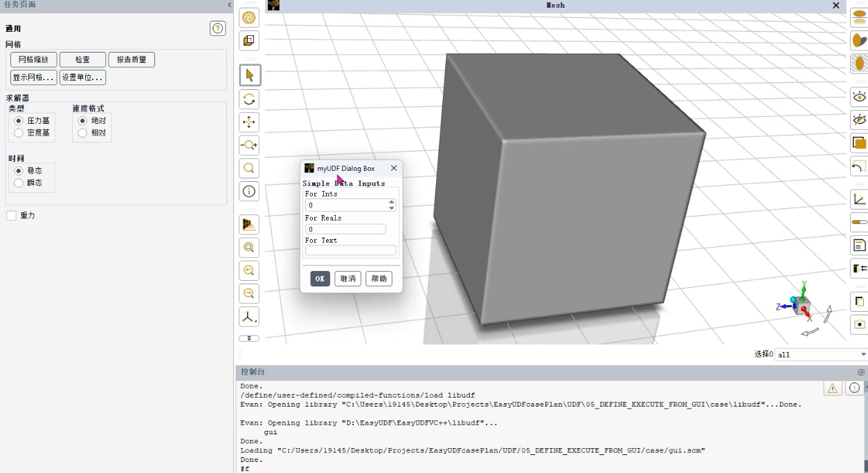Enable the 重力 checkbox
868x473 pixels.
11,216
